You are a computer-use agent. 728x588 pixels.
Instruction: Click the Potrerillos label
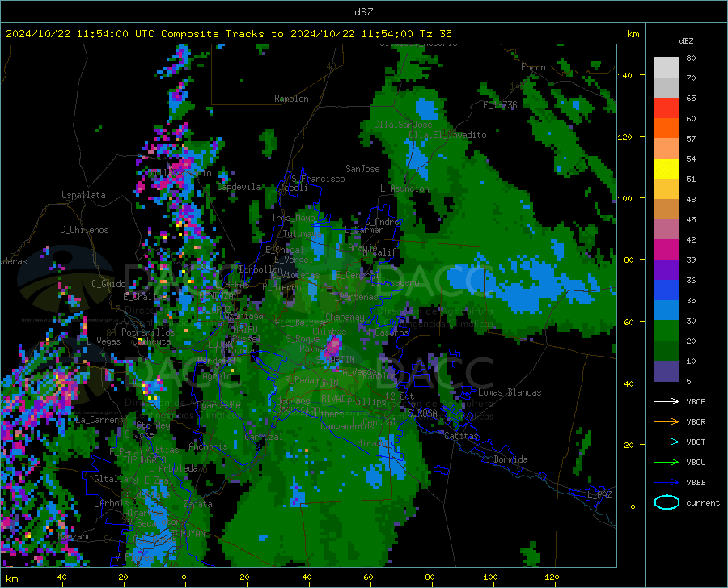click(x=148, y=332)
